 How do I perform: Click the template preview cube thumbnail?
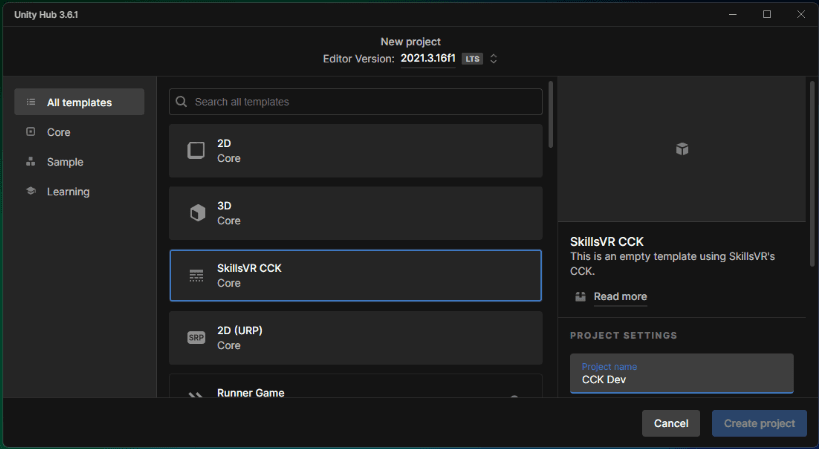(x=682, y=149)
